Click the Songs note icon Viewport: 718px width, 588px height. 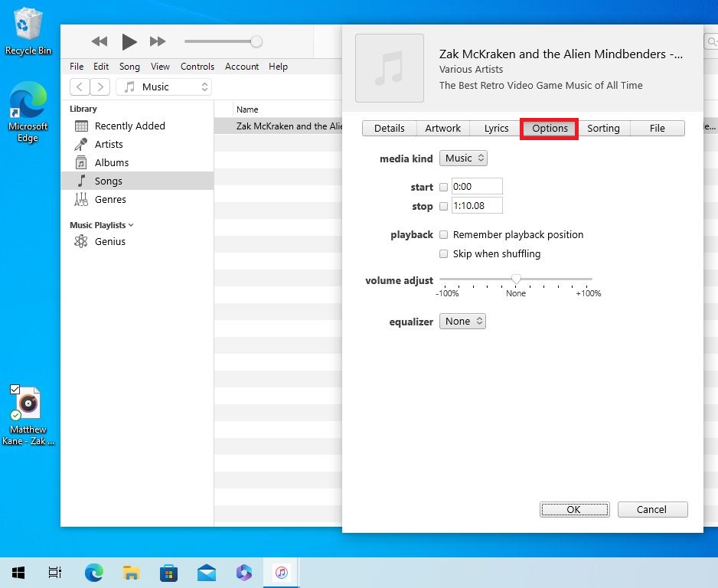pyautogui.click(x=81, y=181)
